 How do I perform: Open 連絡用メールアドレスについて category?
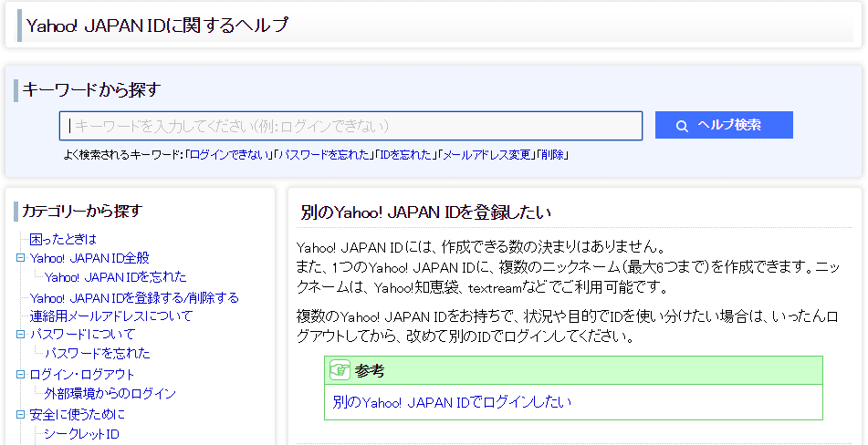pyautogui.click(x=110, y=316)
